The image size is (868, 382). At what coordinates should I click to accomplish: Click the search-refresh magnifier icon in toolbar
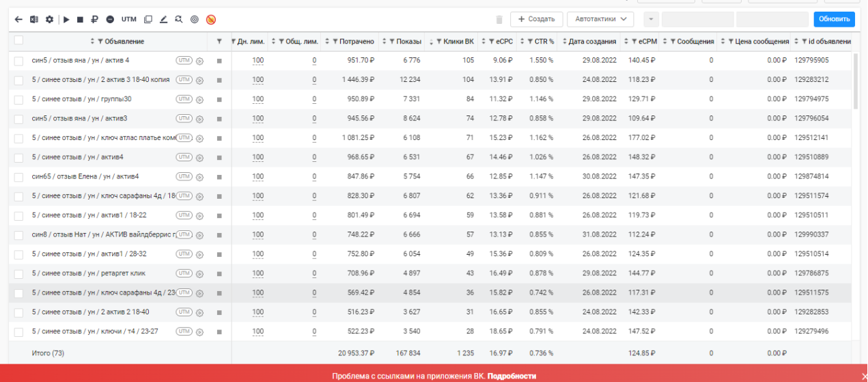[x=179, y=19]
